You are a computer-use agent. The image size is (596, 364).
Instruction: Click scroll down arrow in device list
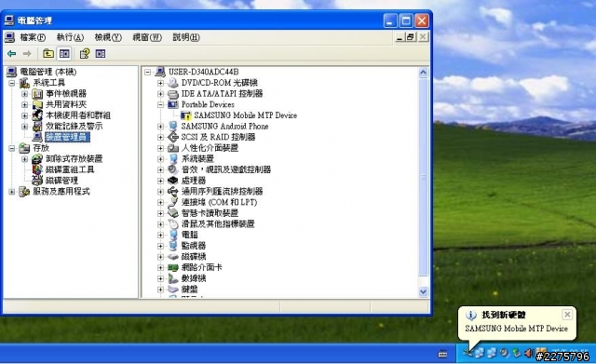pos(424,291)
